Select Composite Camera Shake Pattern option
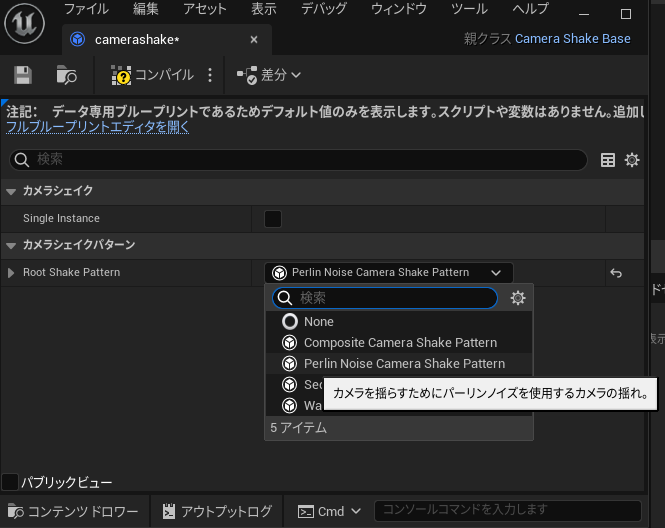Viewport: 665px width, 528px height. point(400,342)
